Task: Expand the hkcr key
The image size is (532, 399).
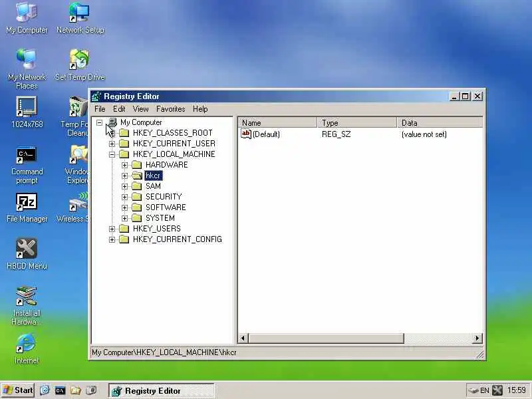Action: click(124, 176)
